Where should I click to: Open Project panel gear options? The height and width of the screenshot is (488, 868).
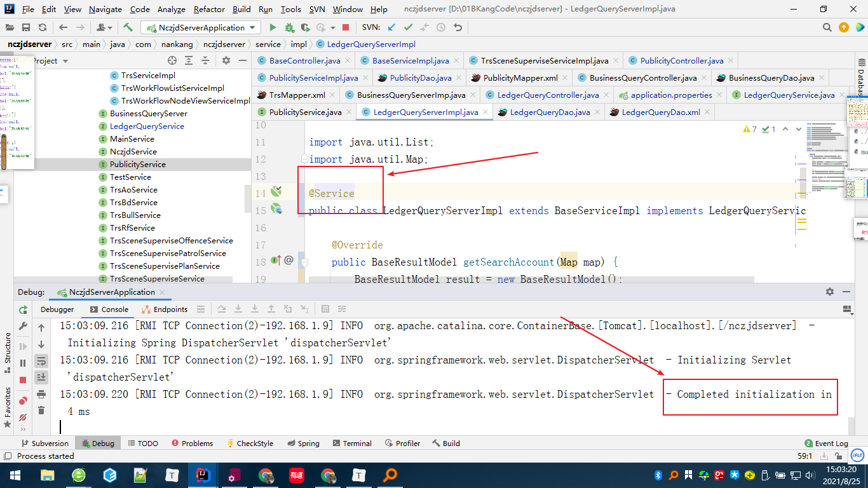click(226, 60)
